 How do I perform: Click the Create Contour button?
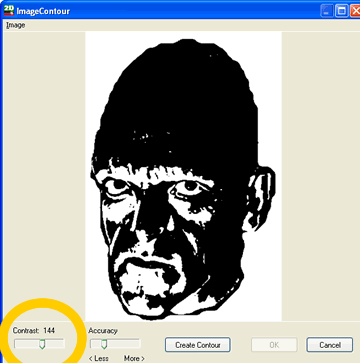[x=198, y=345]
